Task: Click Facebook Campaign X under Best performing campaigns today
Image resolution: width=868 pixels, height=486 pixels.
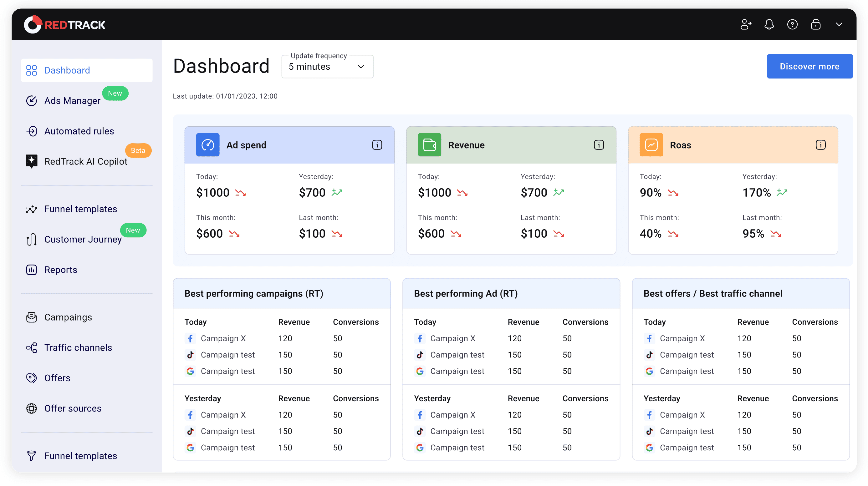Action: point(223,338)
